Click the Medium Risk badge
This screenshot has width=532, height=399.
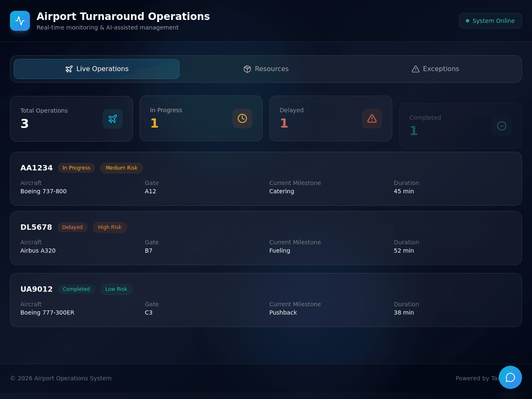click(x=121, y=168)
